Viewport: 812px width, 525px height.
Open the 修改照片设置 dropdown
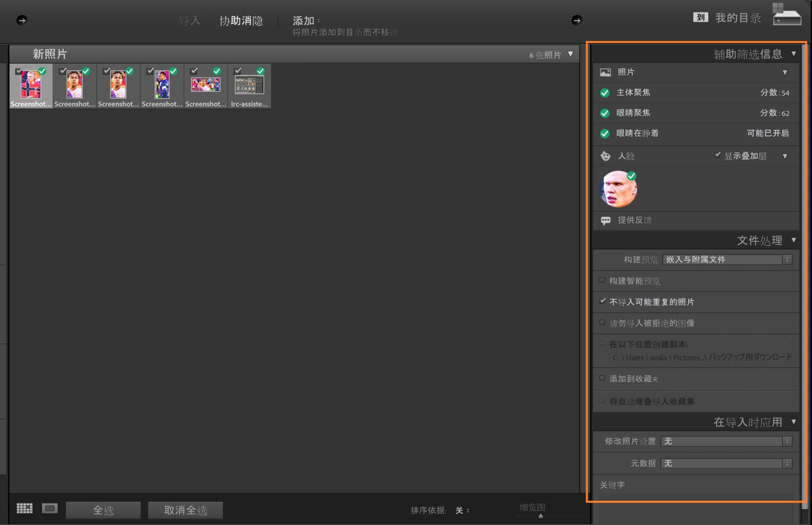click(726, 441)
